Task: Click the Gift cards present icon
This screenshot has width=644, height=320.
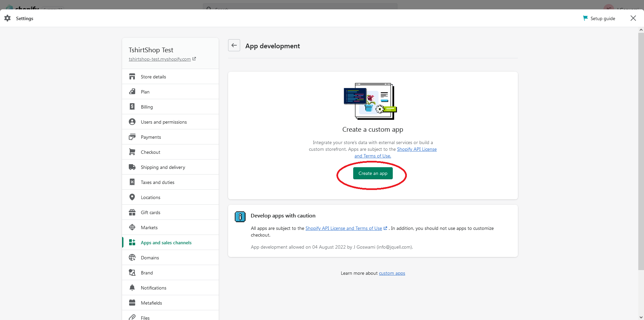Action: coord(132,212)
